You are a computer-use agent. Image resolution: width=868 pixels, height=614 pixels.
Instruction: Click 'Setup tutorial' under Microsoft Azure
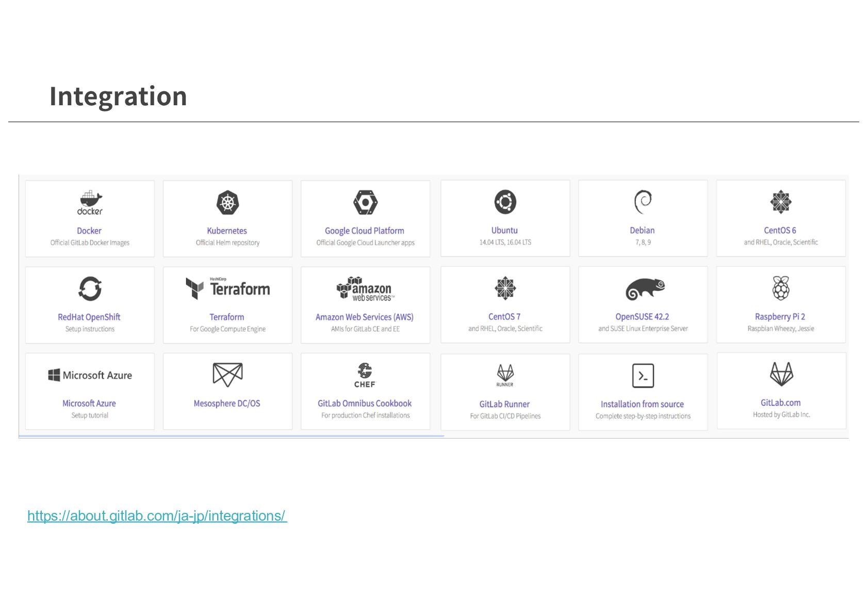[90, 415]
